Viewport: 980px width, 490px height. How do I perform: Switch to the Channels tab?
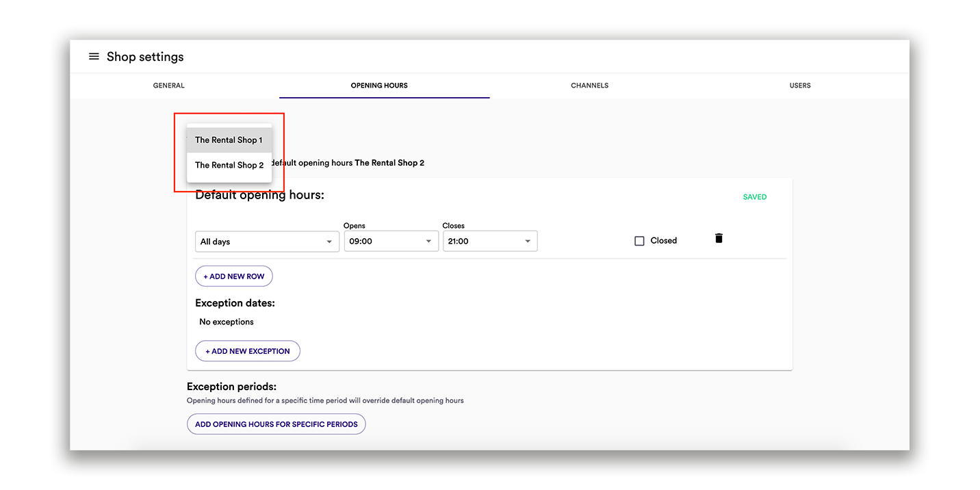point(589,86)
